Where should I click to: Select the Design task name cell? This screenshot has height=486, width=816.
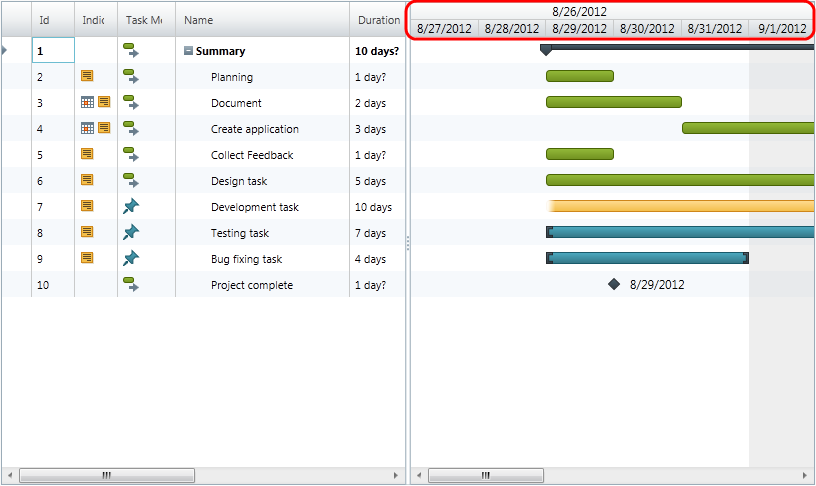[x=238, y=181]
